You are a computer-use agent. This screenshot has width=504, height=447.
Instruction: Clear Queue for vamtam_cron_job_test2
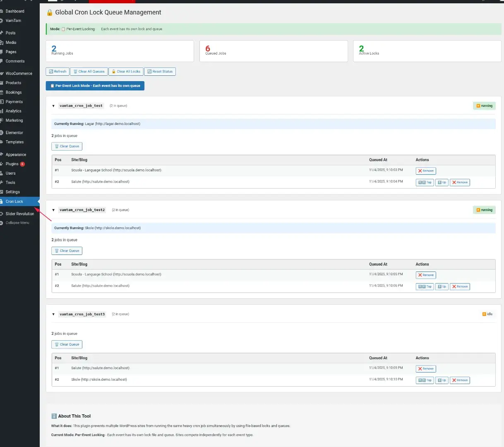coord(67,251)
